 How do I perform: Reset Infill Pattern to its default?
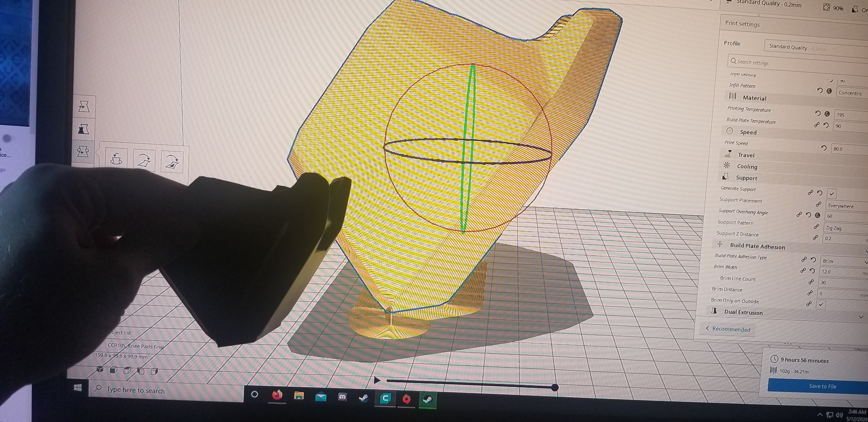click(x=820, y=91)
